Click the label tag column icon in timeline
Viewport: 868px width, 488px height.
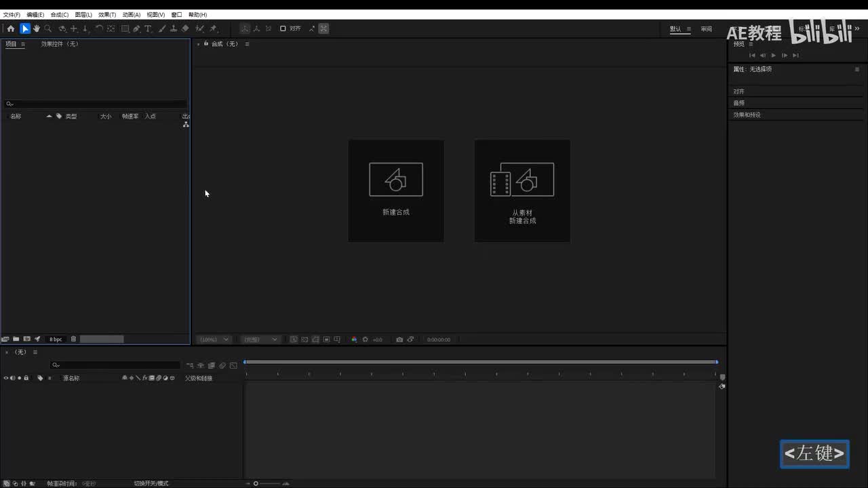(x=40, y=378)
